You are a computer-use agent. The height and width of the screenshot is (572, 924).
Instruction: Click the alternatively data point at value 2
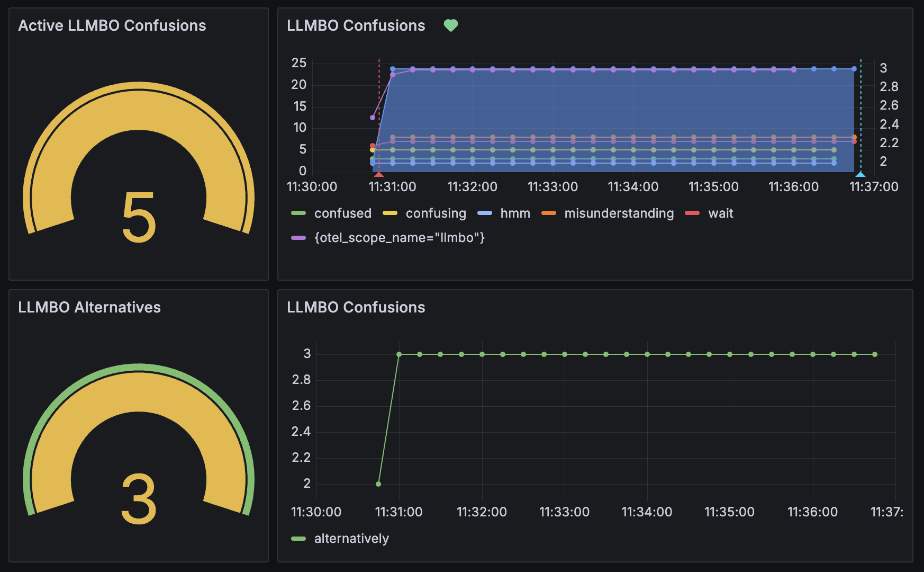[x=378, y=484]
